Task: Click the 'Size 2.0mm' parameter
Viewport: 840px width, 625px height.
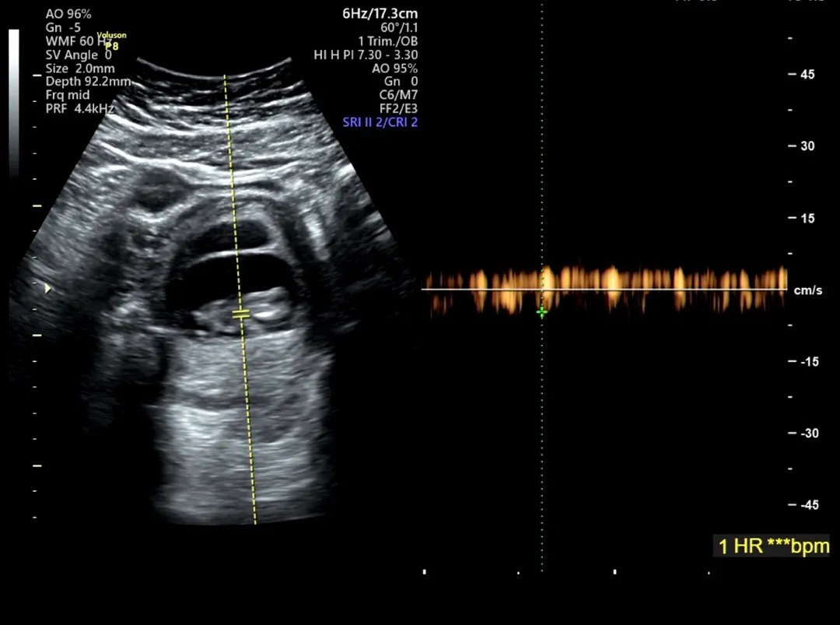Action: 80,68
